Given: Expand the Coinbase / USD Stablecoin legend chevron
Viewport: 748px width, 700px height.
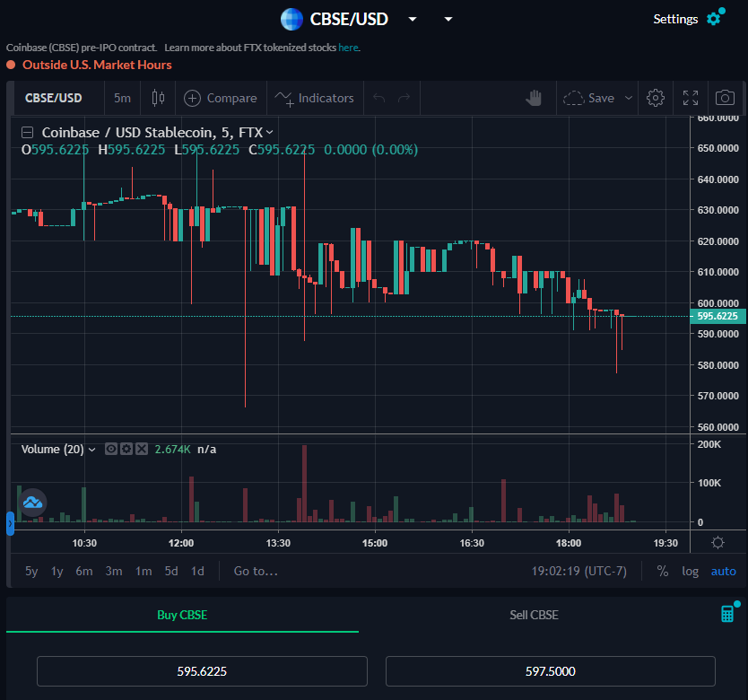Looking at the screenshot, I should click(270, 132).
